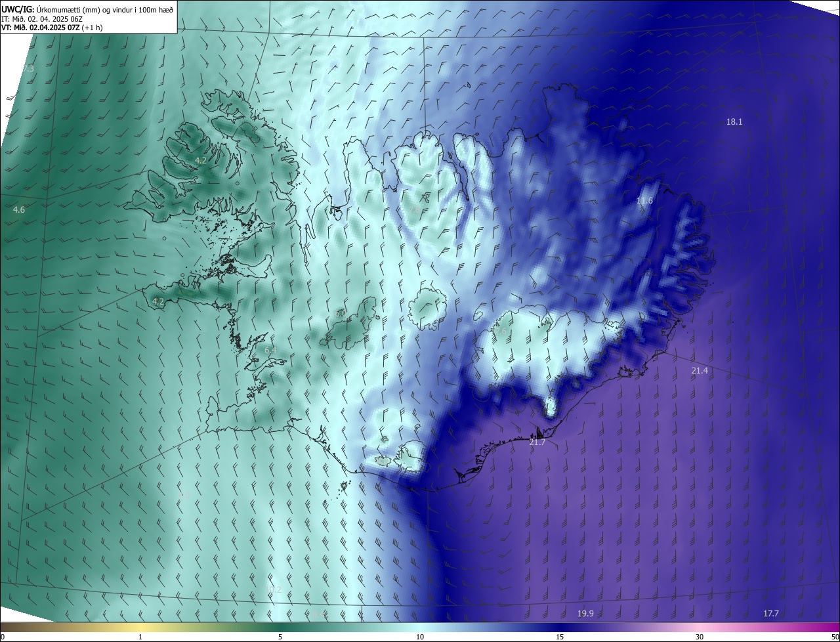
Task: Click the 6.4 value on the map
Action: coord(270,351)
